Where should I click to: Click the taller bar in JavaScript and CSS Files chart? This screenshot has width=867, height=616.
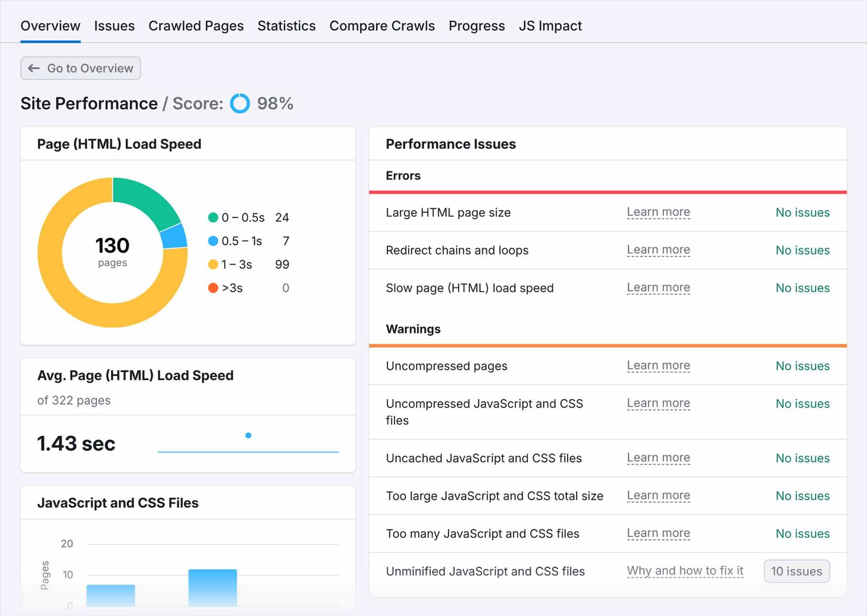tap(213, 588)
